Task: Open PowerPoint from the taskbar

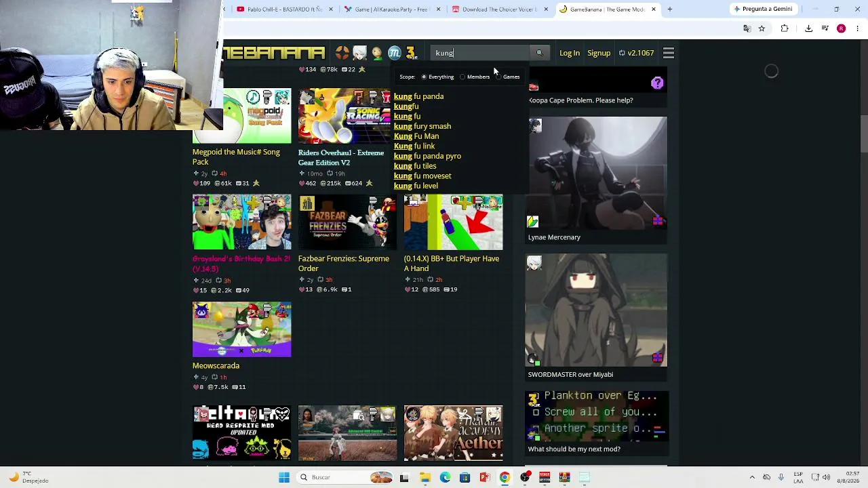Action: click(x=484, y=477)
